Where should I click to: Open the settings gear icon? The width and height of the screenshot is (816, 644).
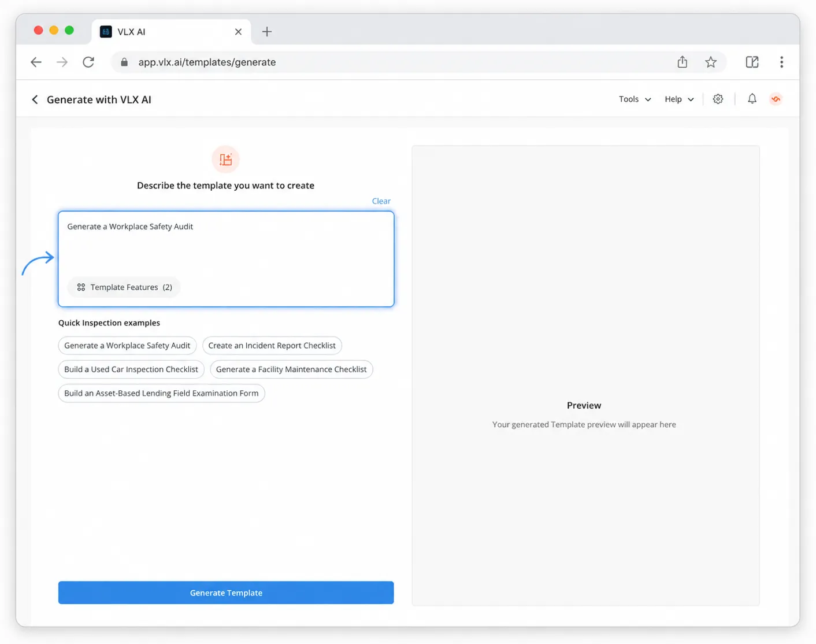coord(718,99)
